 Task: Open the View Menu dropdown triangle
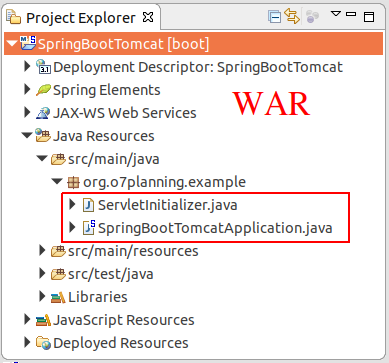pos(336,14)
